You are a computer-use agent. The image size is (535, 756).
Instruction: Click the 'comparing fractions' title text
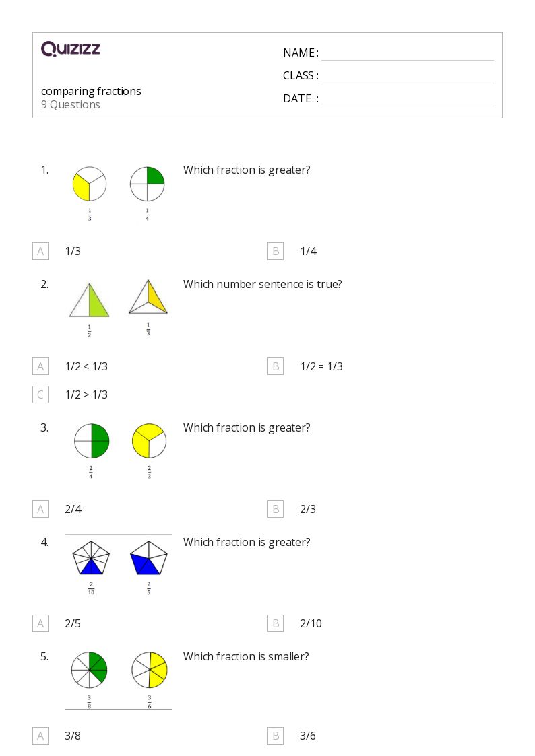point(91,91)
